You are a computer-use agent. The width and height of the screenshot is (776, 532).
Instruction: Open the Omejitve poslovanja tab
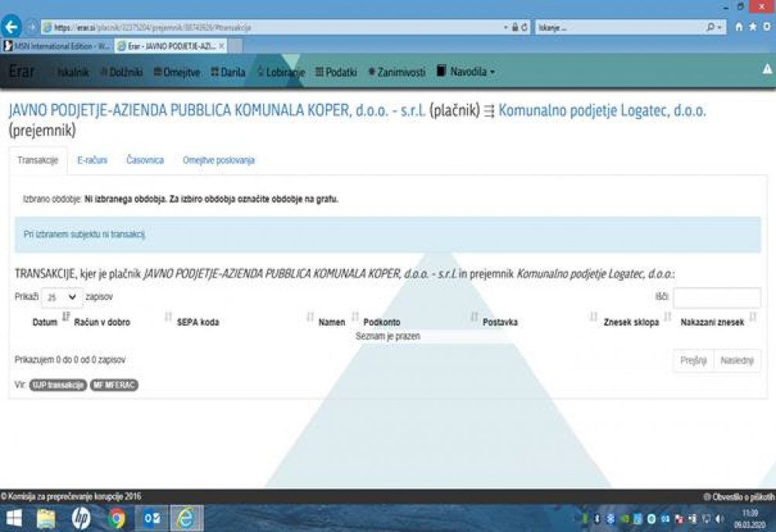pos(219,160)
